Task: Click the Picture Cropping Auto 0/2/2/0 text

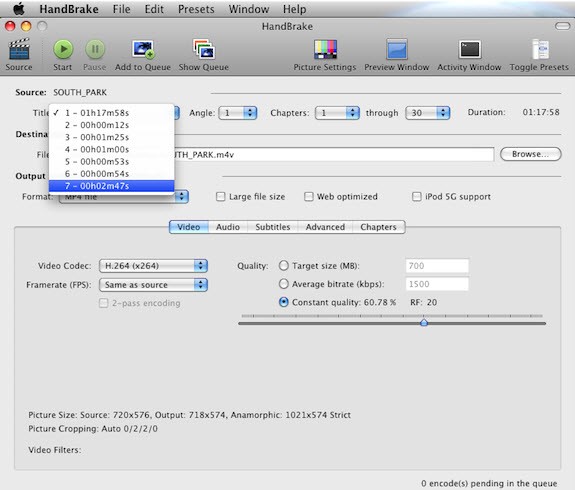Action: coord(93,429)
